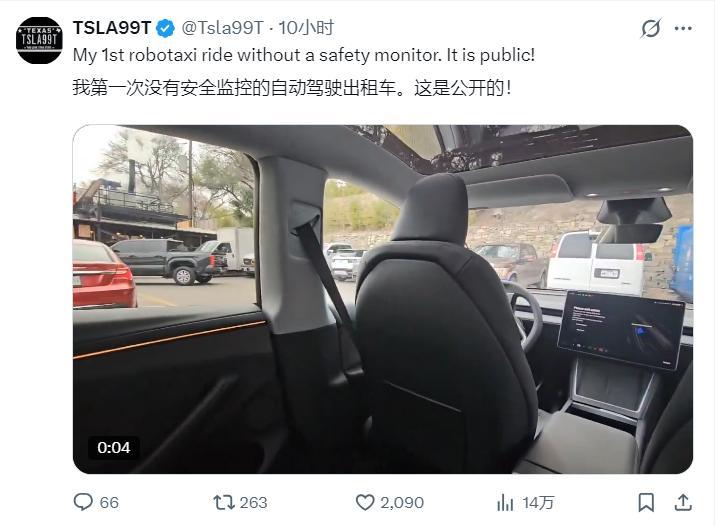View post analytics bar chart icon
The image size is (717, 526).
[505, 503]
